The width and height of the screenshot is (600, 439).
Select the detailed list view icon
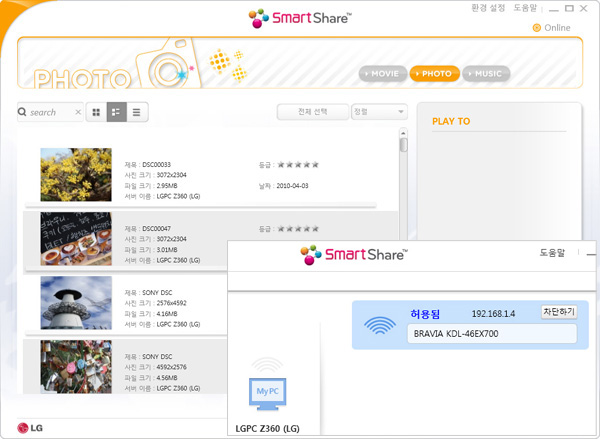(x=116, y=112)
